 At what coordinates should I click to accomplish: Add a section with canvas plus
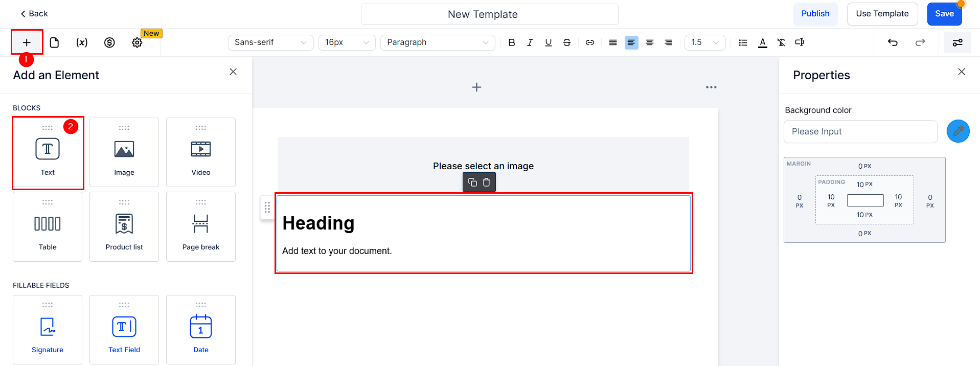tap(476, 87)
